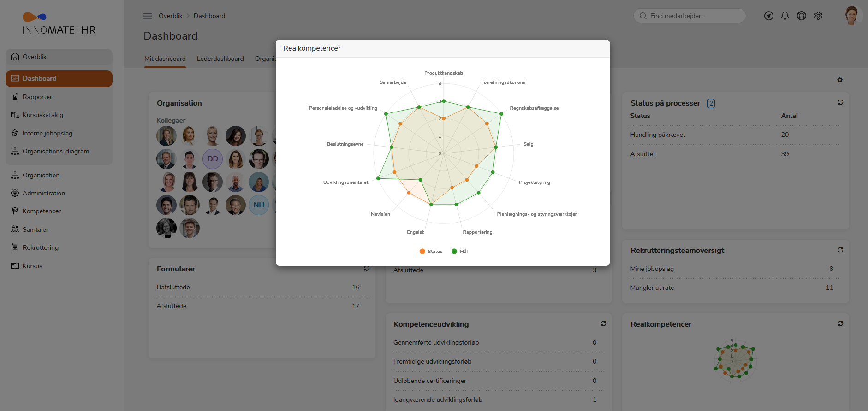Click the hamburger menu icon
Image resolution: width=868 pixels, height=411 pixels.
coord(148,16)
